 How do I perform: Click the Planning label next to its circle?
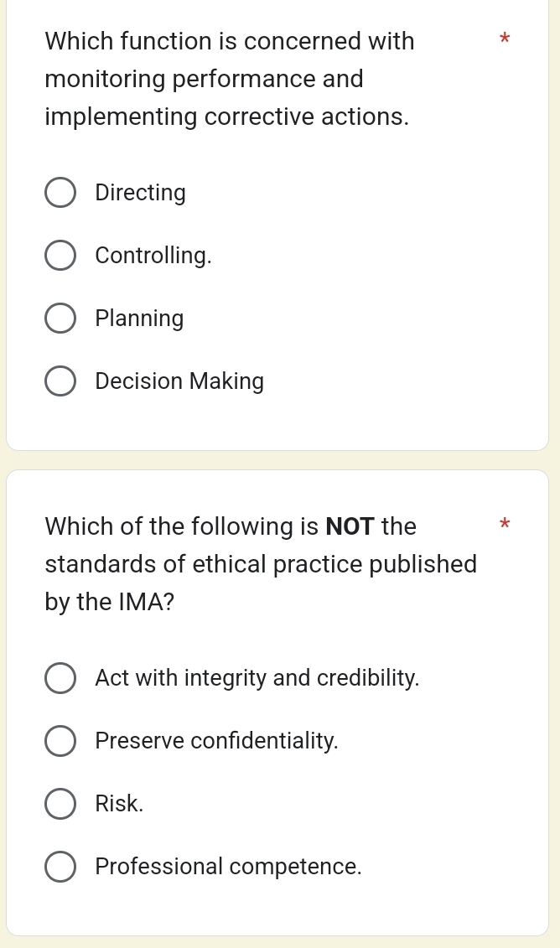139,318
